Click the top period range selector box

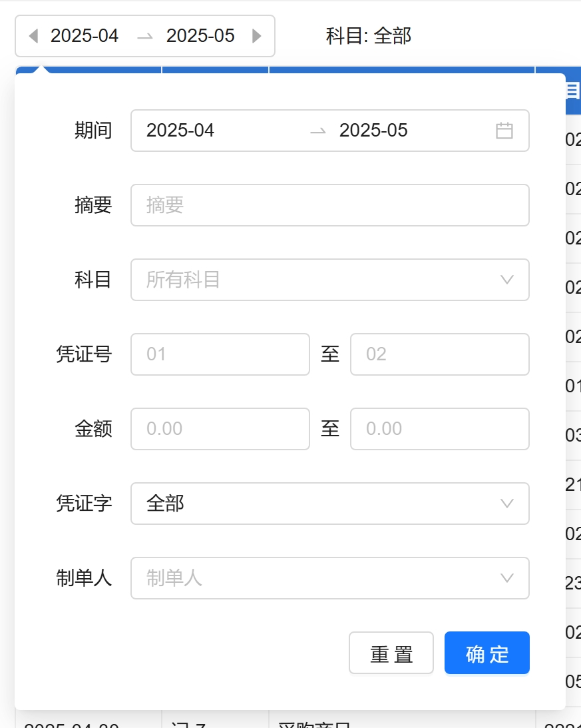[144, 36]
